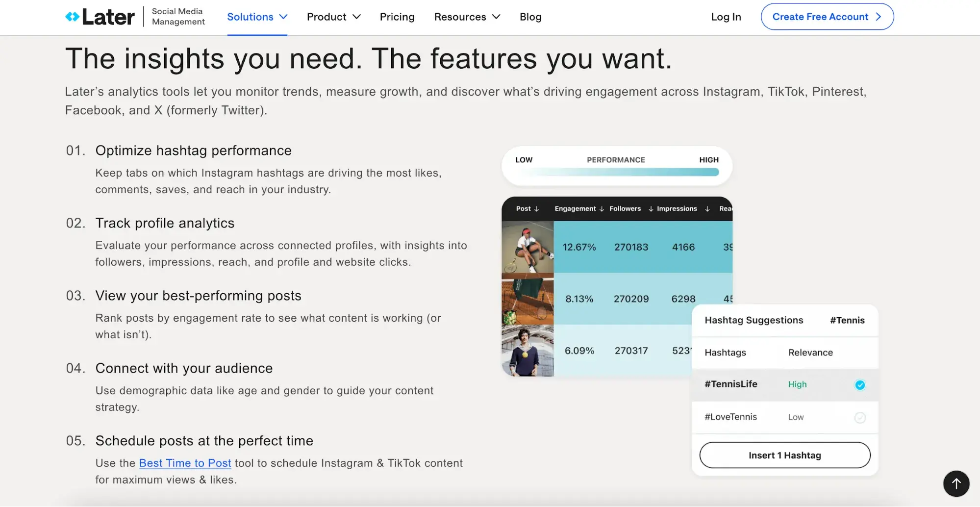980x507 pixels.
Task: Click Track profile analytics heading
Action: [165, 223]
